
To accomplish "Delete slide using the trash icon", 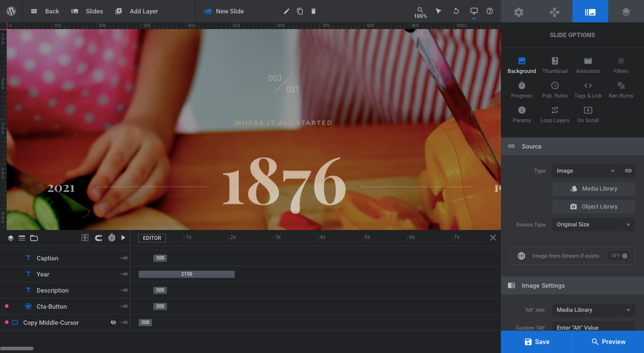I will 314,11.
